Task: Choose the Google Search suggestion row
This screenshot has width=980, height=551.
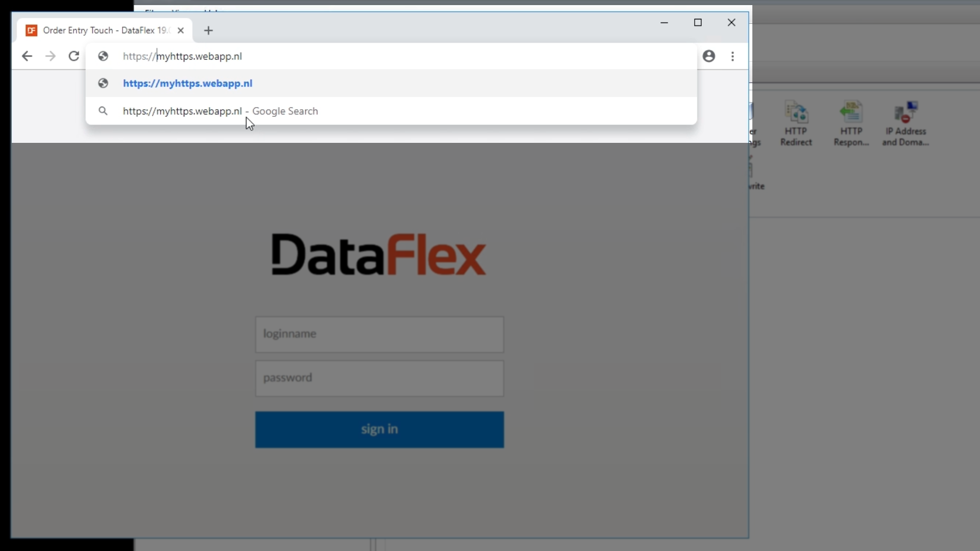Action: click(x=220, y=111)
